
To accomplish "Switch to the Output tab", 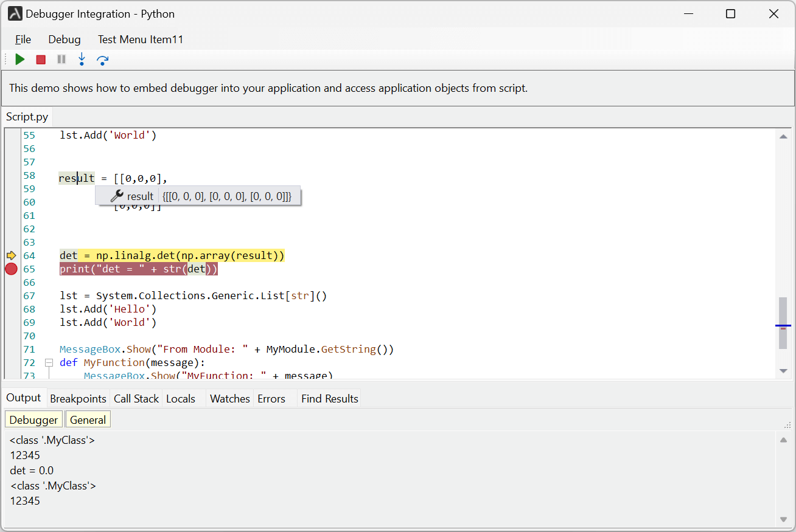I will 24,398.
